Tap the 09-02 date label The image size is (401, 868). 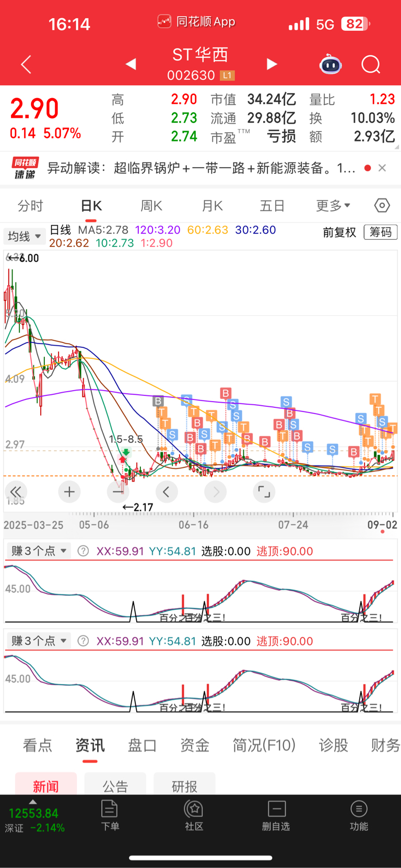point(382,525)
